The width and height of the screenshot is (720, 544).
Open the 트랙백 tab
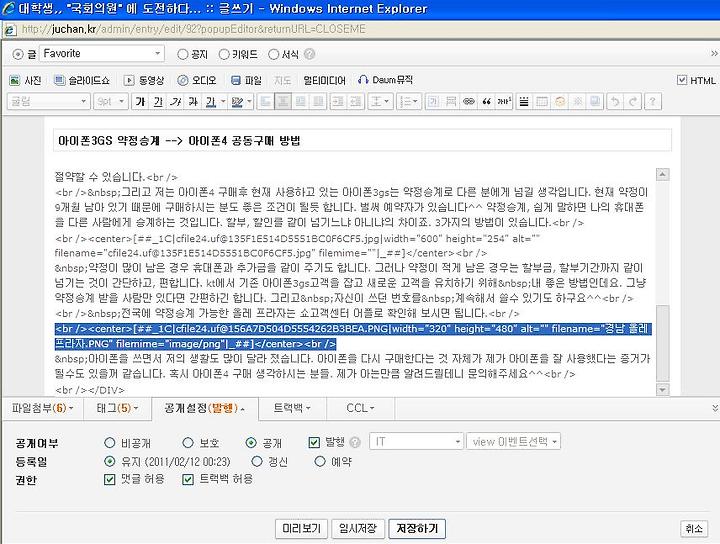pos(292,408)
